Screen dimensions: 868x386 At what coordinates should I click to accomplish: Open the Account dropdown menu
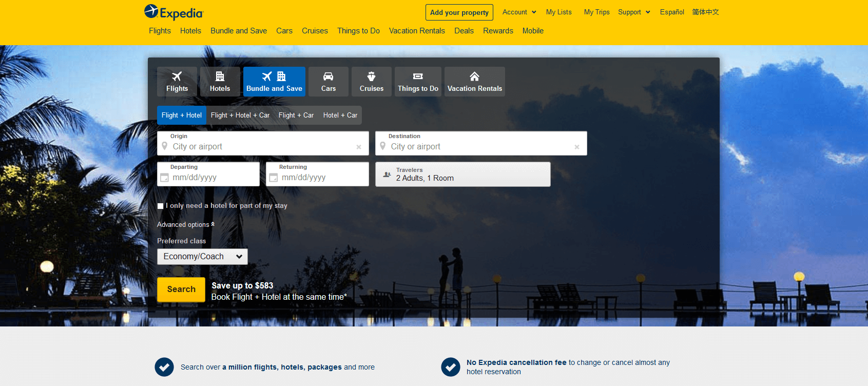[x=519, y=12]
